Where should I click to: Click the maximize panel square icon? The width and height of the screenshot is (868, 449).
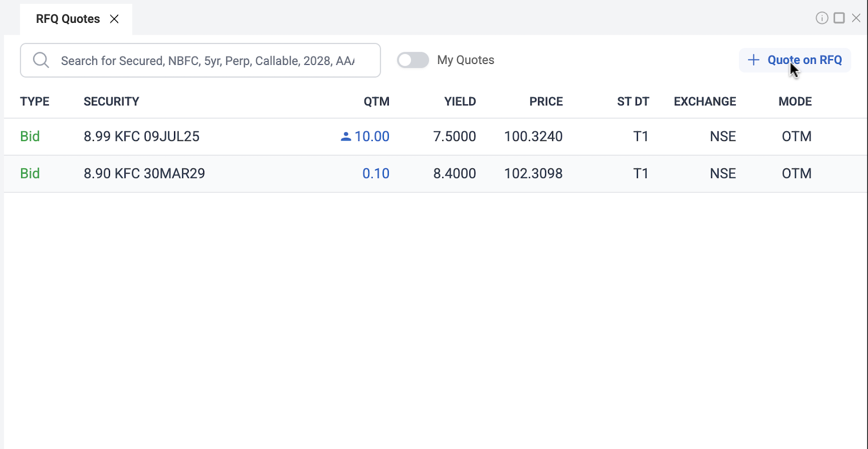point(839,18)
